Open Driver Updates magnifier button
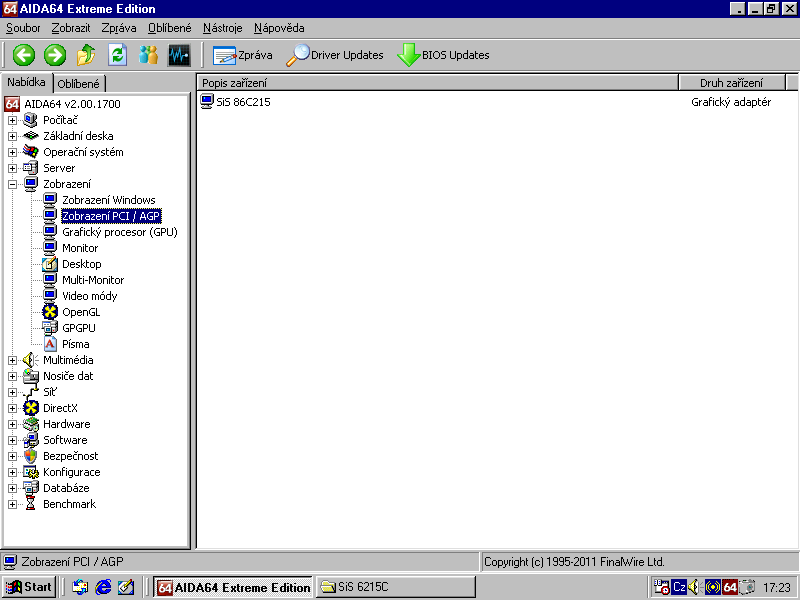 click(335, 55)
